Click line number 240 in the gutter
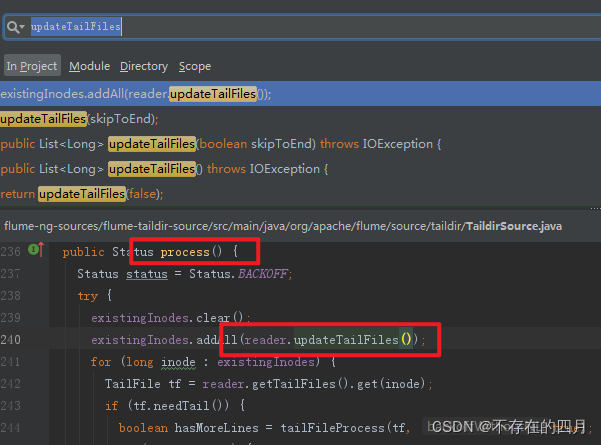 [x=10, y=340]
